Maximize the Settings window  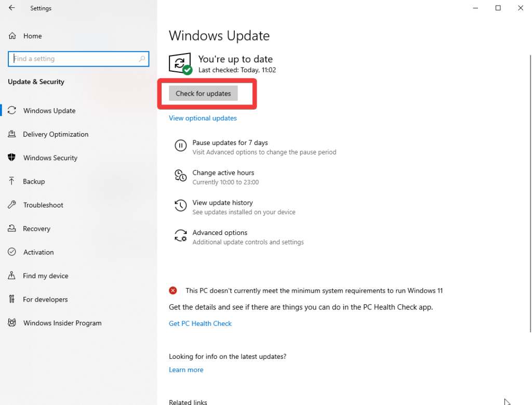point(498,8)
